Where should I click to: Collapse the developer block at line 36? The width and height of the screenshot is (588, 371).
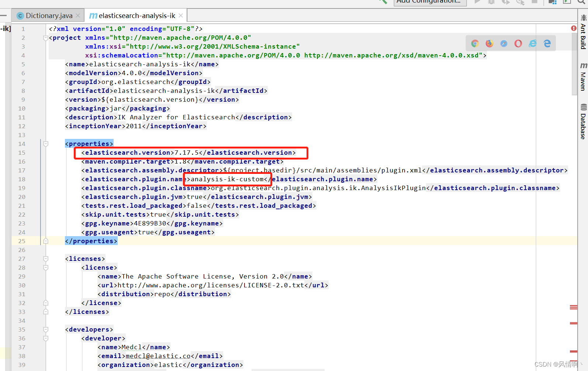(46, 338)
